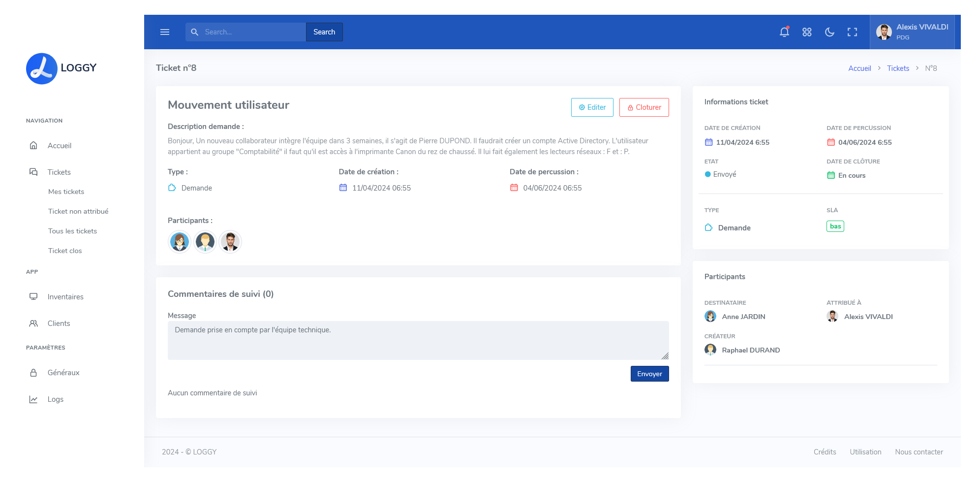Image resolution: width=980 pixels, height=485 pixels.
Task: Click the Search button
Action: [324, 32]
